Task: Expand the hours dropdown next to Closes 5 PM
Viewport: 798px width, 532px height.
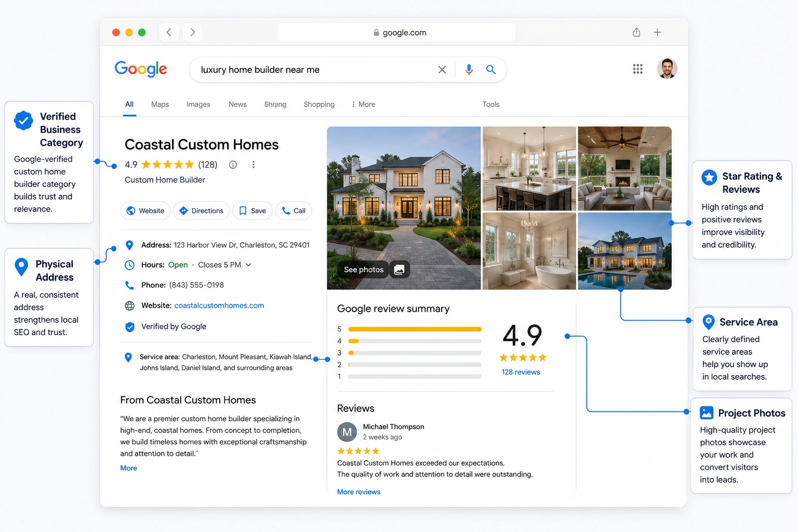Action: click(248, 265)
